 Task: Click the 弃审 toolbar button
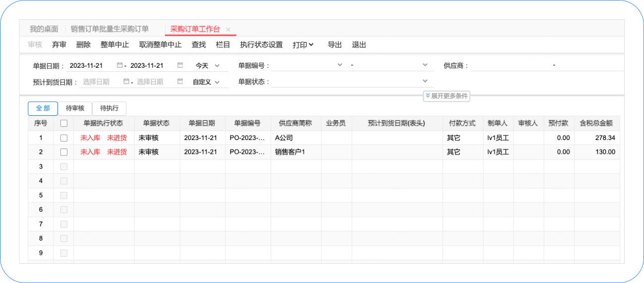(x=59, y=45)
